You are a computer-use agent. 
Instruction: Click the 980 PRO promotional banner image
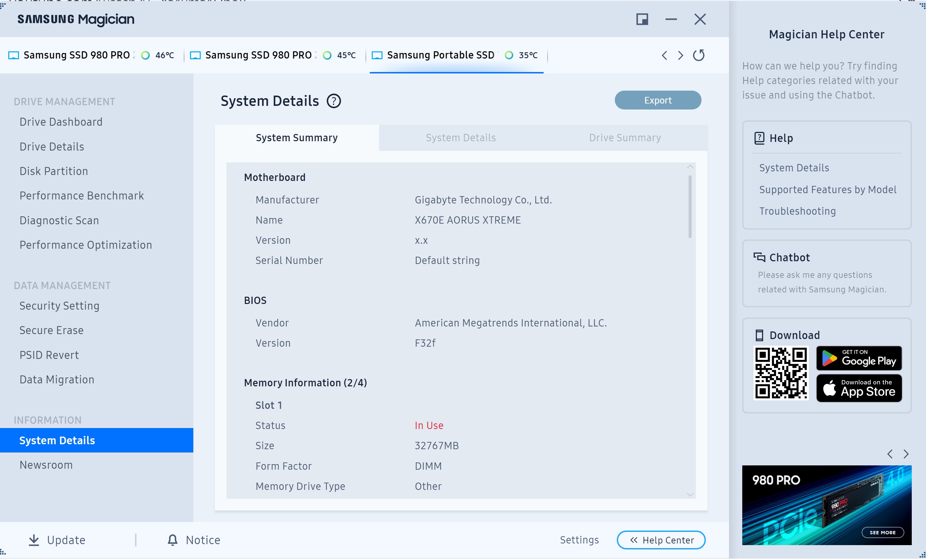coord(826,505)
